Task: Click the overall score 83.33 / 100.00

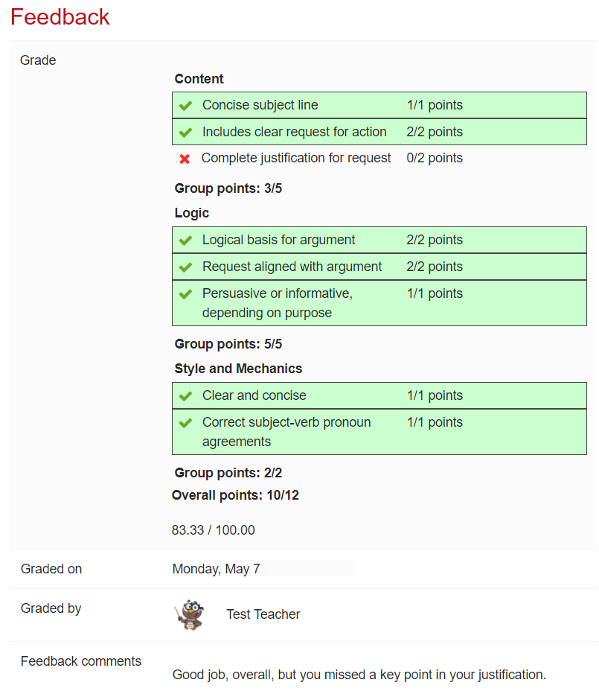Action: [x=213, y=529]
